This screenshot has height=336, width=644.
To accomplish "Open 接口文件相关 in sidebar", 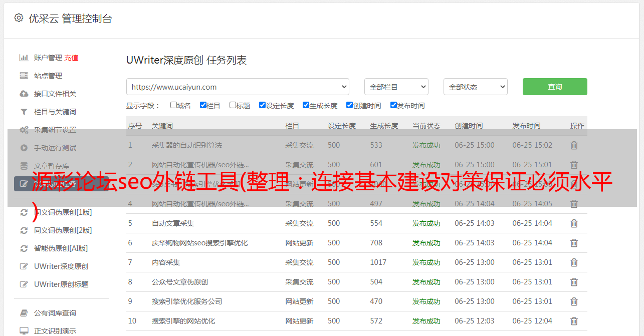I will (55, 94).
